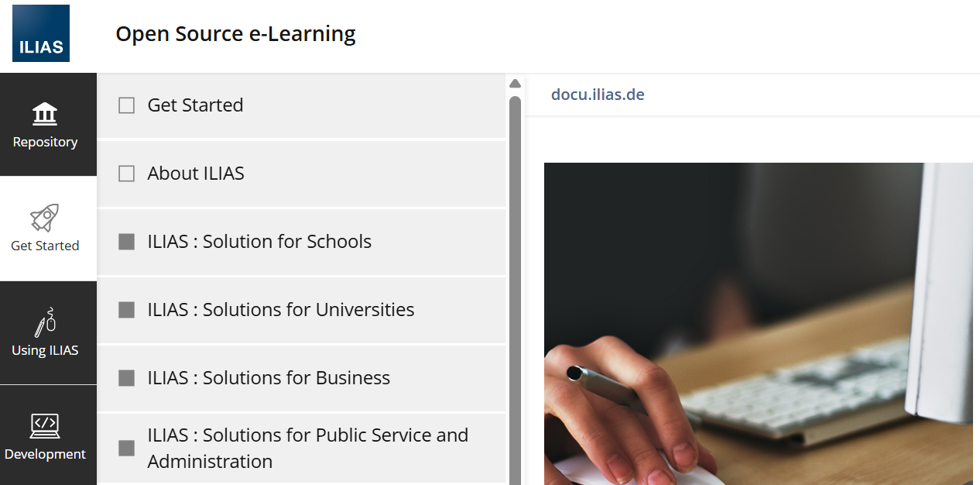Image resolution: width=980 pixels, height=485 pixels.
Task: Click the filled square beside Solutions for Universities
Action: point(126,310)
